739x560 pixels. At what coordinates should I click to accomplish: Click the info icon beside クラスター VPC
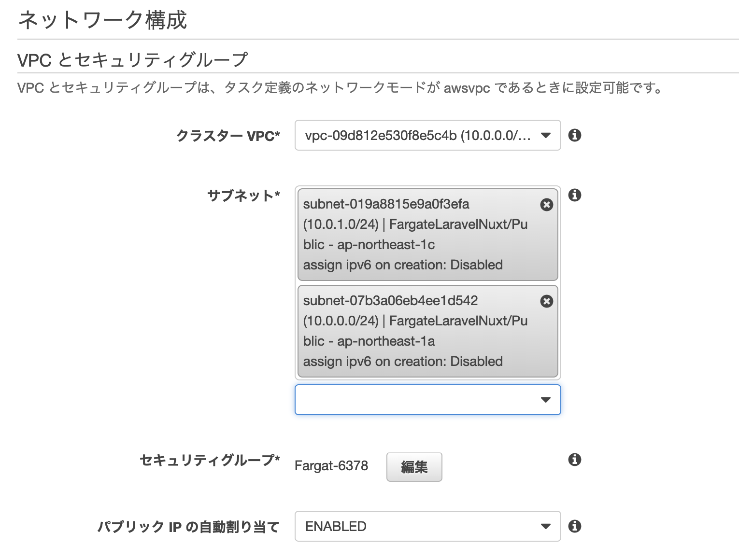click(x=574, y=135)
